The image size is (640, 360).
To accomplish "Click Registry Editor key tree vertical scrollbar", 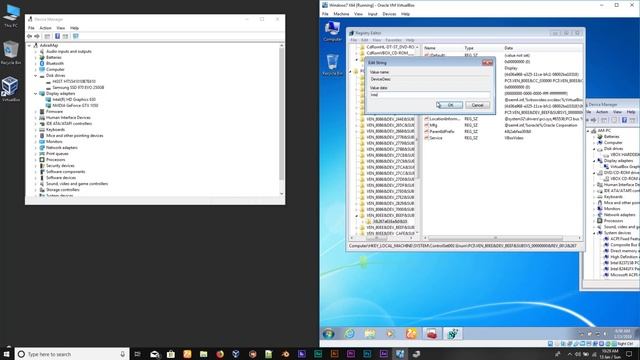I will pos(417,140).
